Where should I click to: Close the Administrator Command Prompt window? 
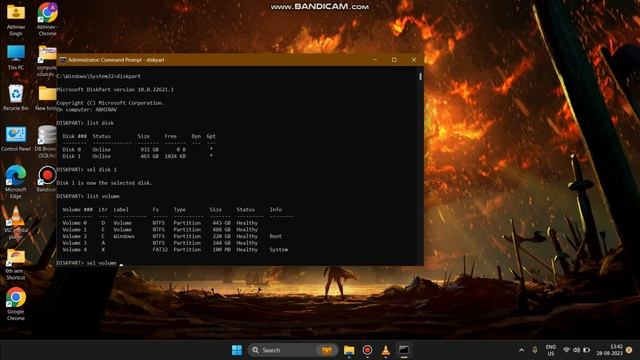coord(414,60)
